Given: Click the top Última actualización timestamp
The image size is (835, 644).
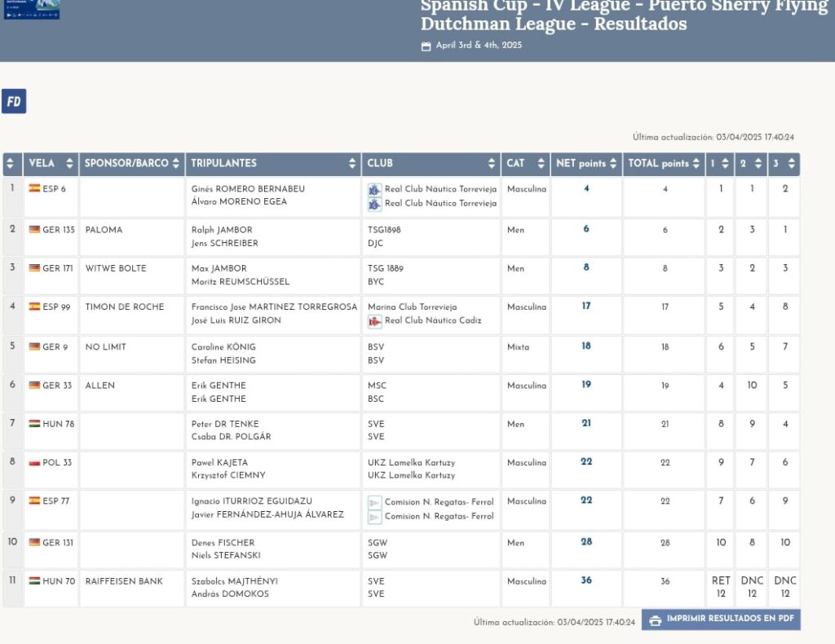Looking at the screenshot, I should point(713,137).
